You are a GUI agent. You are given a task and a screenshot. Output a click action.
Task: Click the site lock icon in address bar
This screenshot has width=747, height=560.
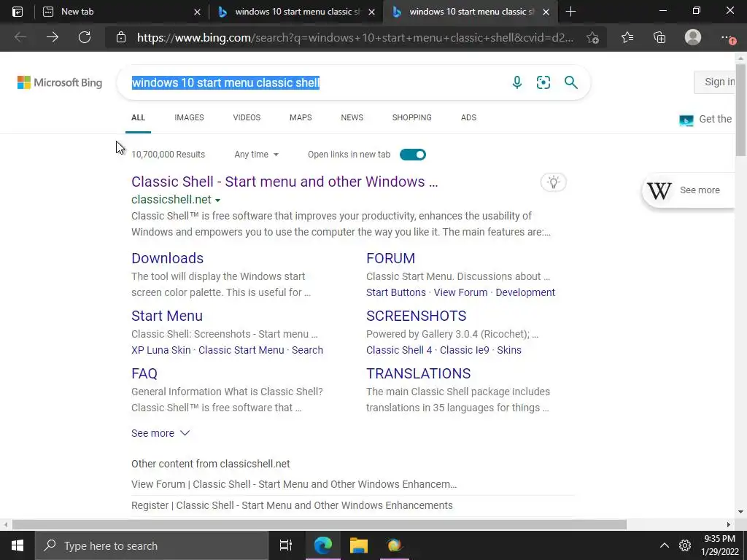pos(121,37)
